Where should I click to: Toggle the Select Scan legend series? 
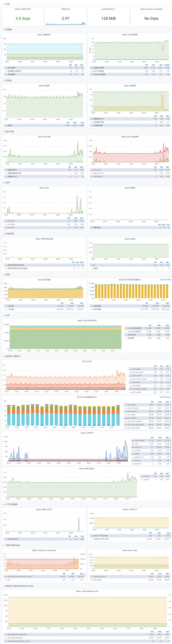tap(97, 170)
